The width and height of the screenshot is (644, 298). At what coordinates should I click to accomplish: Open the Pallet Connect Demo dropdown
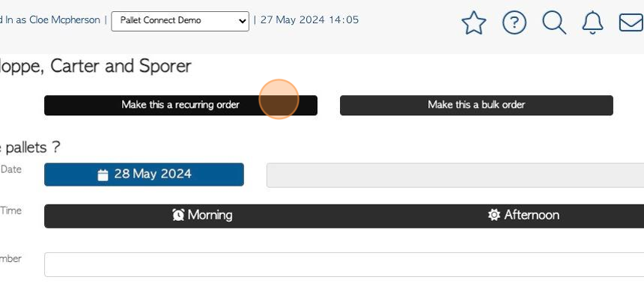click(180, 21)
